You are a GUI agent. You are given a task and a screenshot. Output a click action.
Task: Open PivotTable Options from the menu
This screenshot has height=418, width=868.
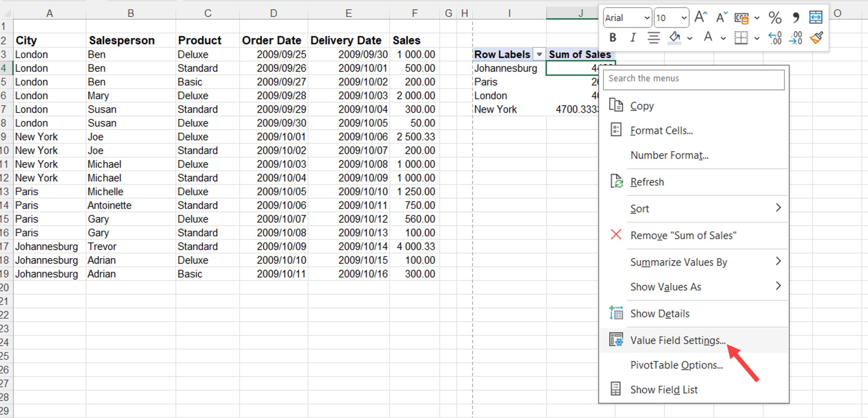(676, 365)
